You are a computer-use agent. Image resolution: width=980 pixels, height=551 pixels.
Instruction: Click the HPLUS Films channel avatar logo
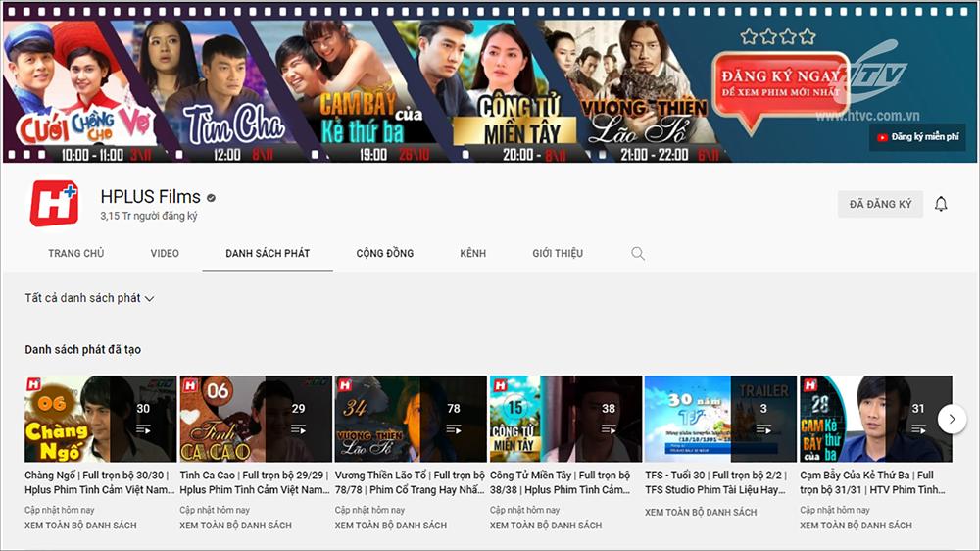coord(54,203)
